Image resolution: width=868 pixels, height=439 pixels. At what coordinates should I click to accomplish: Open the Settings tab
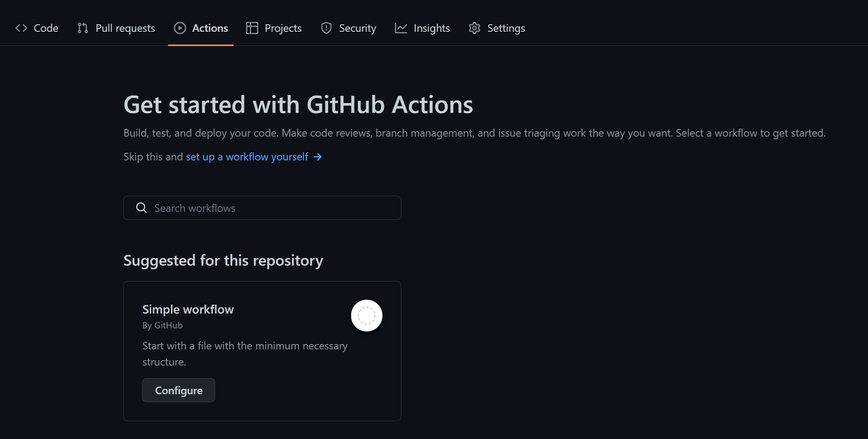[x=497, y=28]
